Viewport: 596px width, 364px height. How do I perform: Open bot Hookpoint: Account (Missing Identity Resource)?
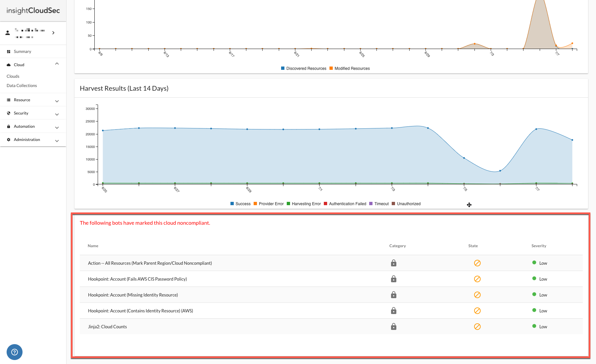pyautogui.click(x=133, y=295)
